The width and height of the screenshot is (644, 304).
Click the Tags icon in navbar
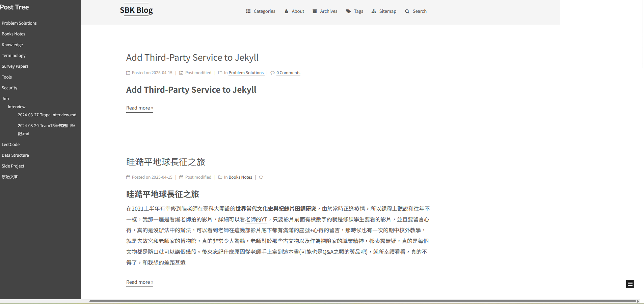point(348,11)
